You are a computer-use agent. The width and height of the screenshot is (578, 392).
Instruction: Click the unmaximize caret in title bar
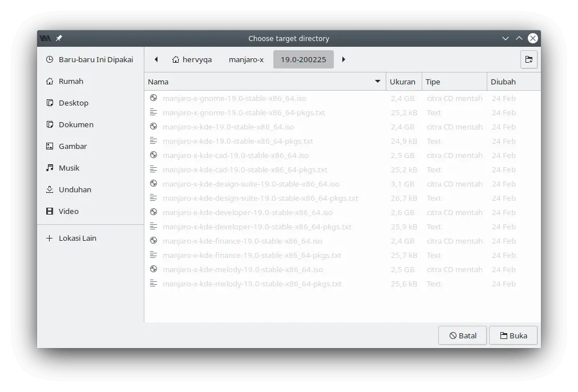tap(519, 38)
